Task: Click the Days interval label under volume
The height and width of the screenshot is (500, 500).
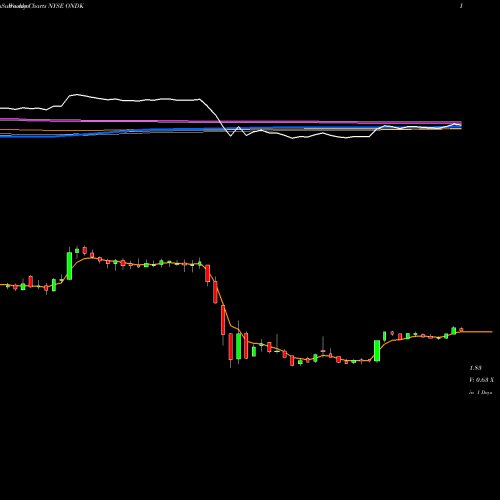Action: [481, 393]
